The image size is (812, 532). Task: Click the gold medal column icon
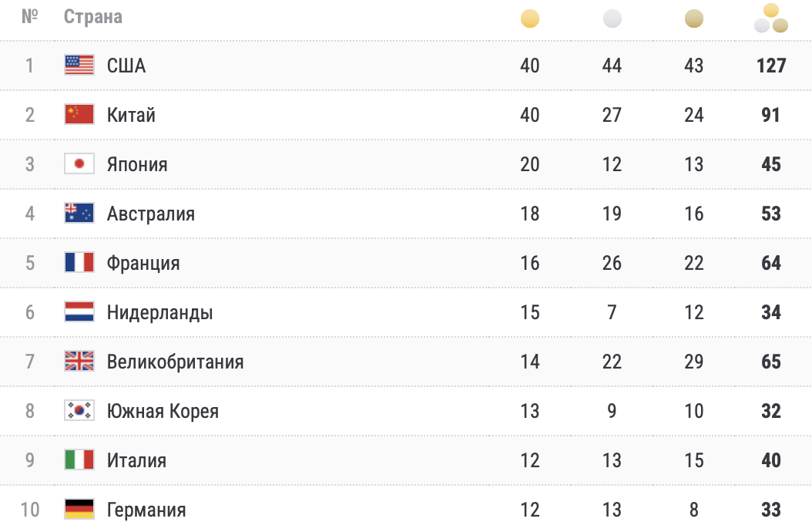point(530,19)
